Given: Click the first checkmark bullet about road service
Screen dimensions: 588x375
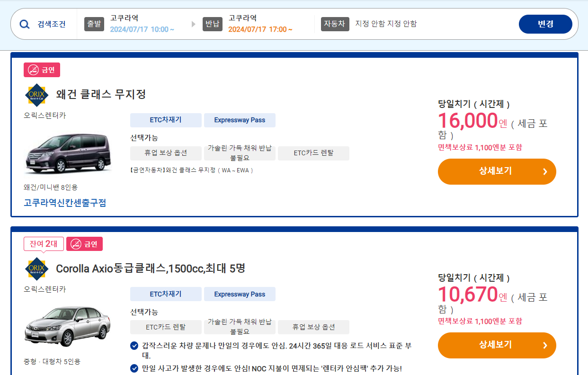Looking at the screenshot, I should pyautogui.click(x=134, y=345).
